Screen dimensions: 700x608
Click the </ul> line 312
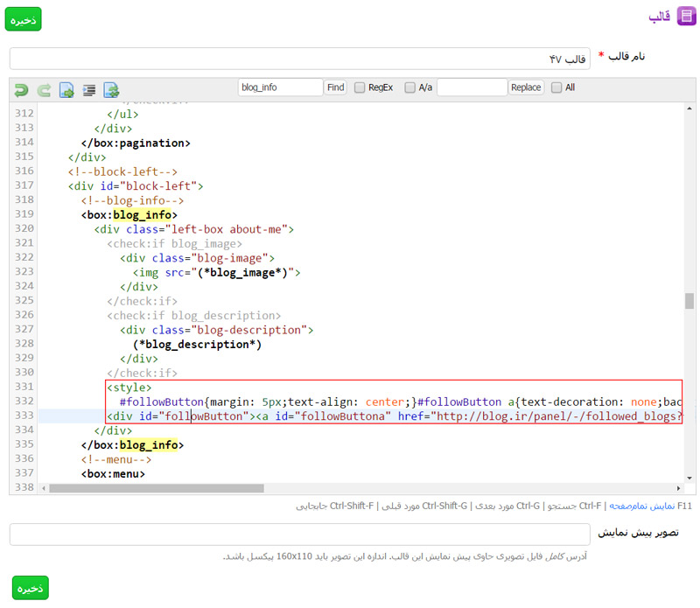122,115
